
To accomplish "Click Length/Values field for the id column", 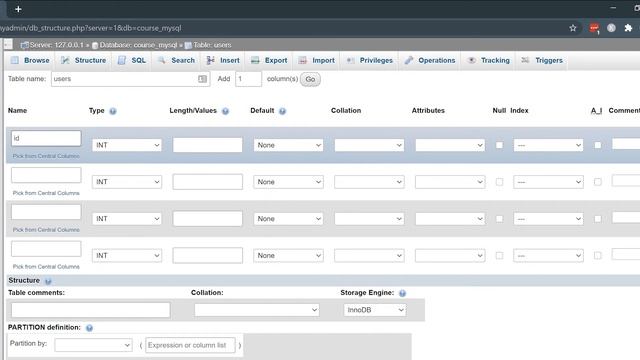I will [207, 145].
